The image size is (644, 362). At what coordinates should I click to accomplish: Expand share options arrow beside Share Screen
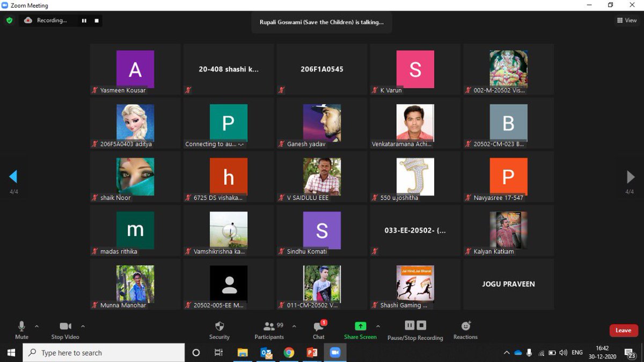pyautogui.click(x=378, y=326)
